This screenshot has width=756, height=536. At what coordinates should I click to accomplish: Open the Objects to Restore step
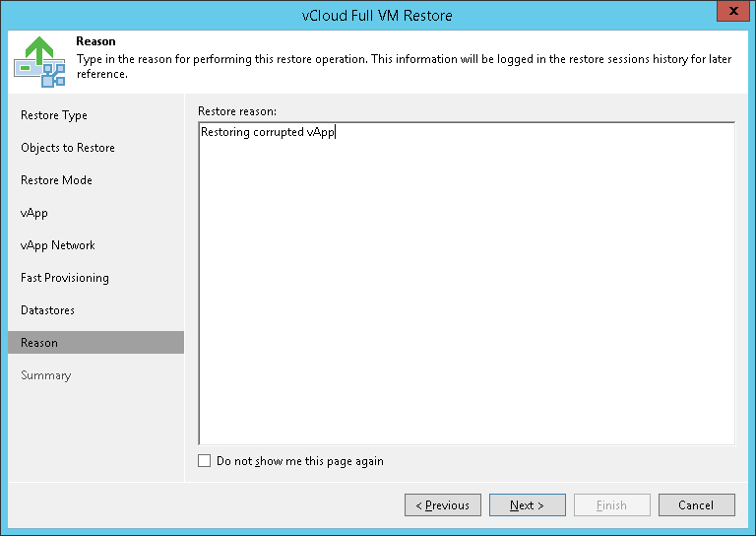68,148
